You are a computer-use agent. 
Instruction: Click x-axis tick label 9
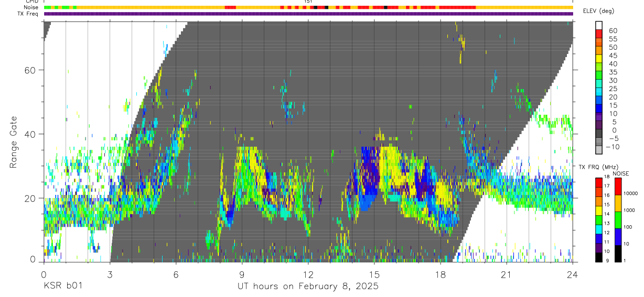click(242, 275)
